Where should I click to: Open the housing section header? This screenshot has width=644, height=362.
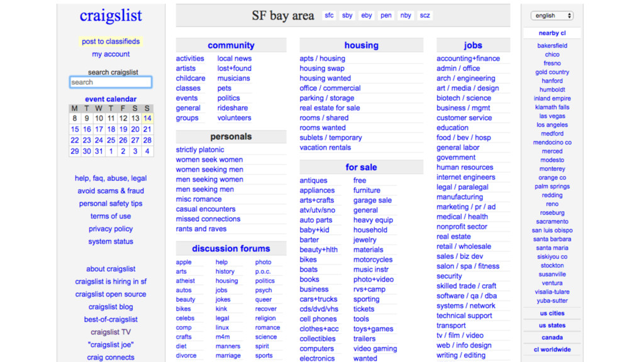point(362,45)
